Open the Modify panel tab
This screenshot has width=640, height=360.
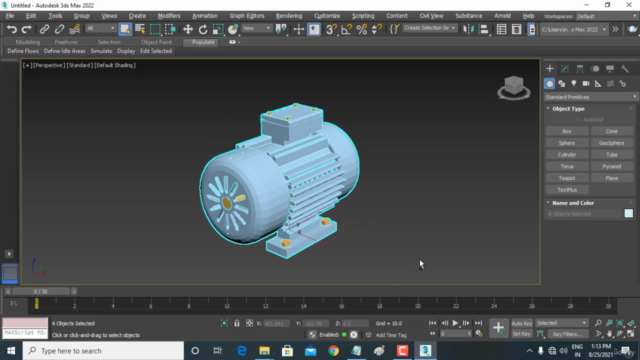point(565,69)
